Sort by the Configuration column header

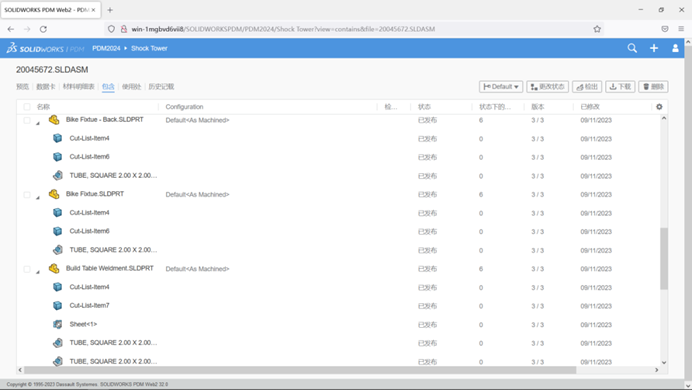pyautogui.click(x=184, y=107)
